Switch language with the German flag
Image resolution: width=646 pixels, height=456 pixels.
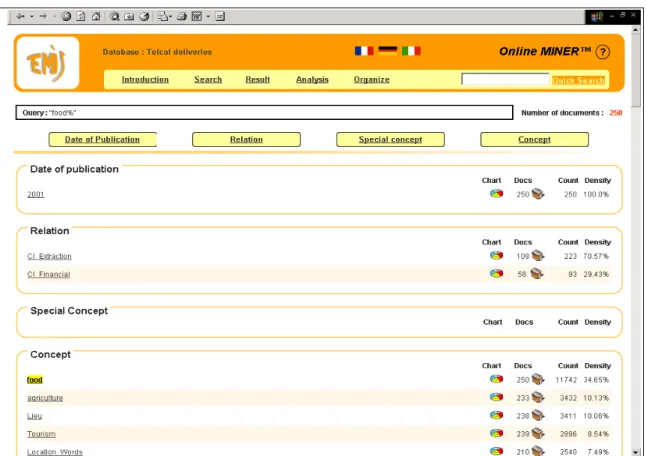tap(388, 51)
